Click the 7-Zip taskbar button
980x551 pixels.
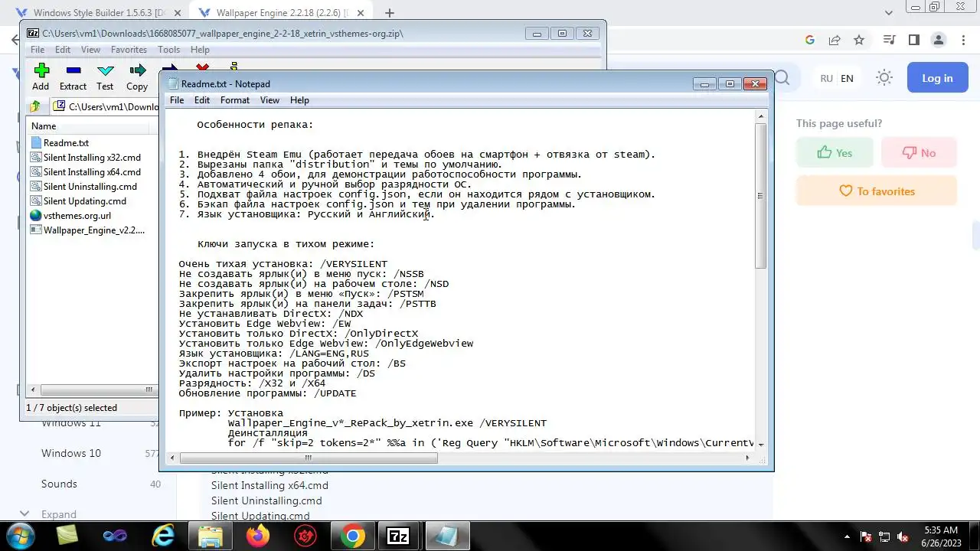pyautogui.click(x=398, y=535)
